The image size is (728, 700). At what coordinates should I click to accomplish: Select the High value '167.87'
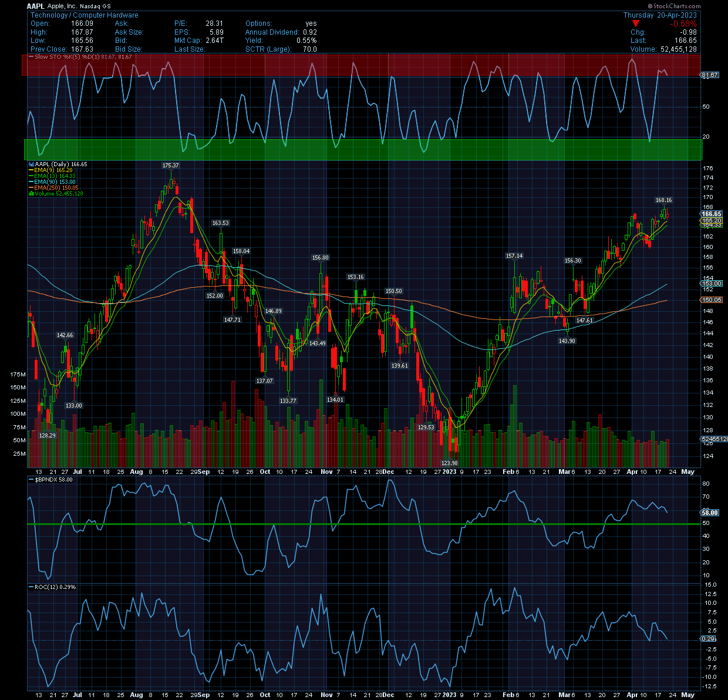coord(82,32)
